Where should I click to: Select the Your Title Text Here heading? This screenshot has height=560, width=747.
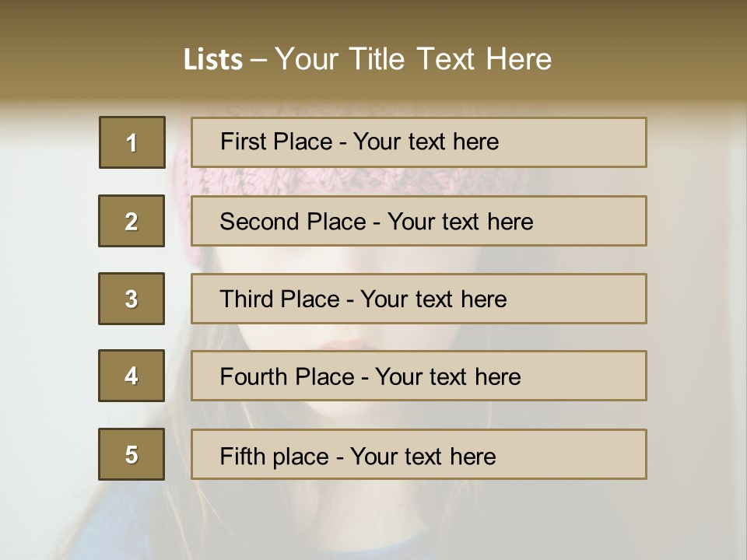[x=413, y=59]
